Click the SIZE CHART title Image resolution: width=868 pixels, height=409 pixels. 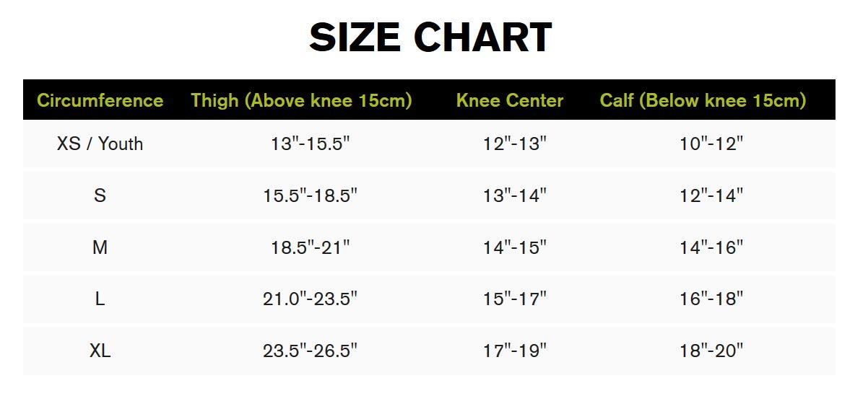click(x=430, y=38)
